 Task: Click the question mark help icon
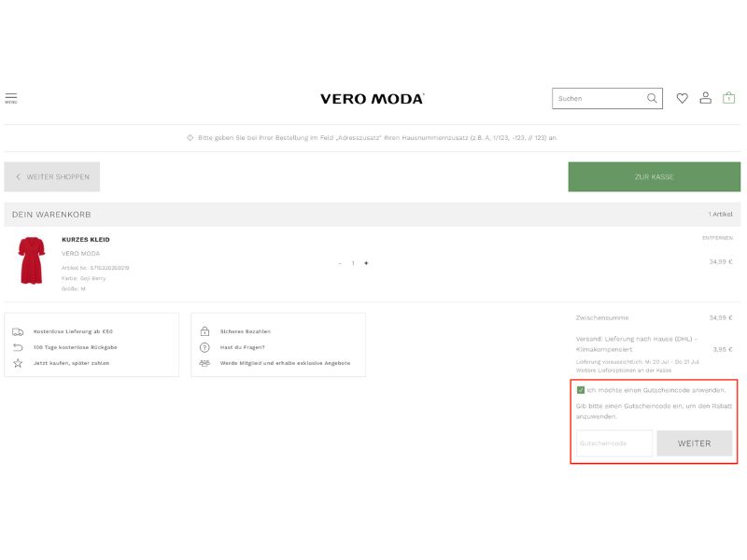click(204, 347)
